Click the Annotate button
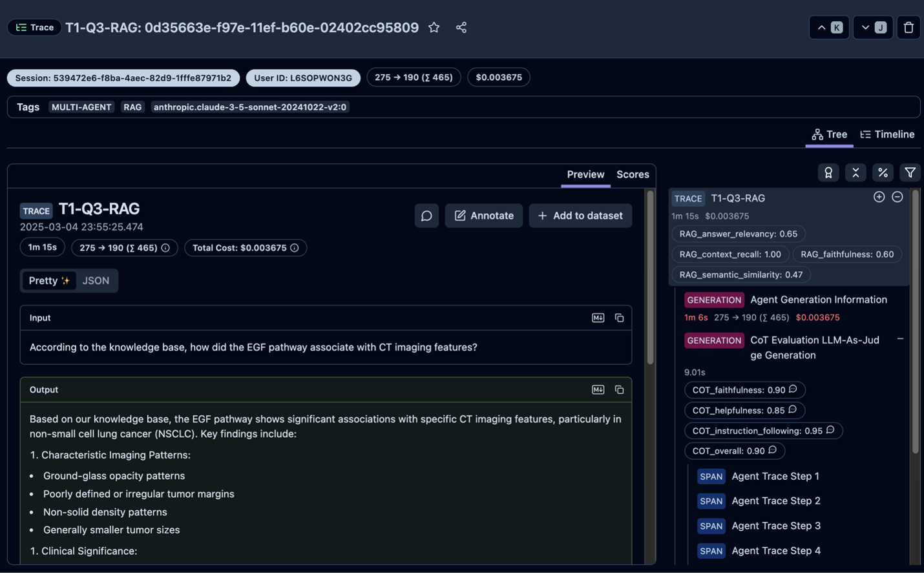Screen dimensions: 924x576 click(x=484, y=216)
